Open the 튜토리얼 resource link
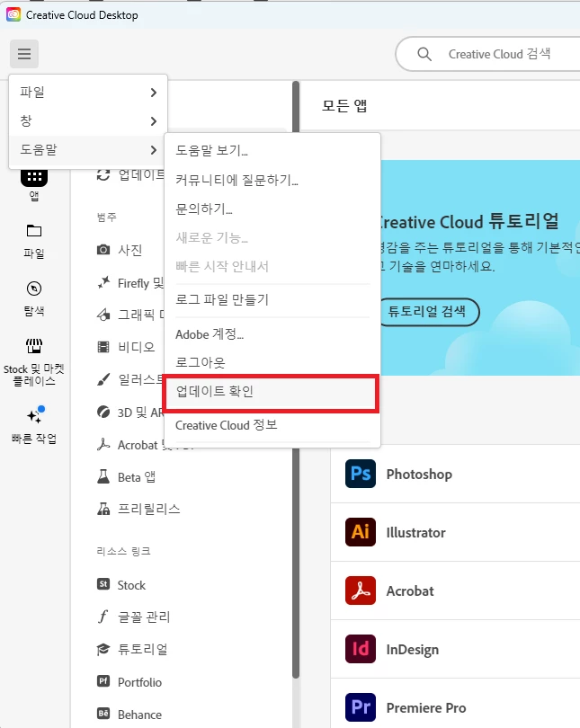Viewport: 580px width, 728px height. pyautogui.click(x=143, y=649)
